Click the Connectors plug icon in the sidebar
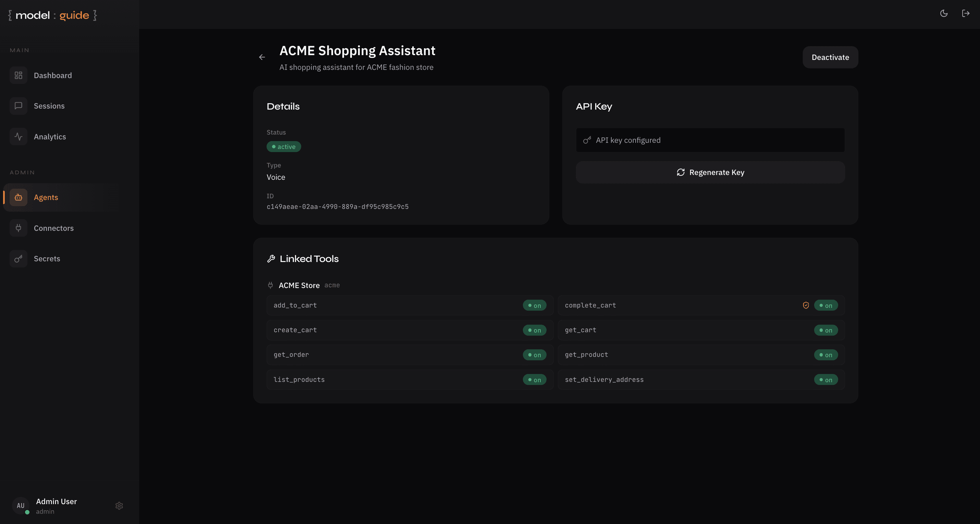980x524 pixels. pyautogui.click(x=18, y=228)
